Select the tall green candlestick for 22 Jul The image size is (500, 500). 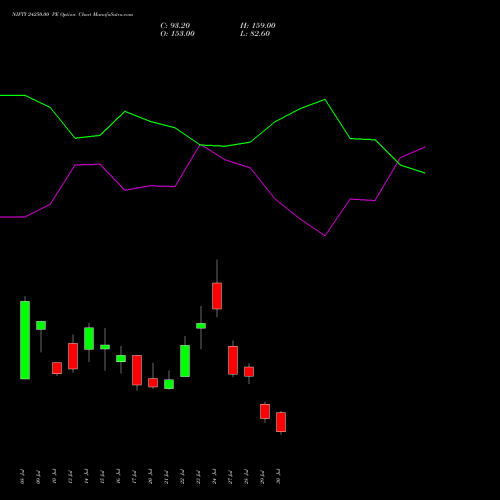tap(185, 361)
